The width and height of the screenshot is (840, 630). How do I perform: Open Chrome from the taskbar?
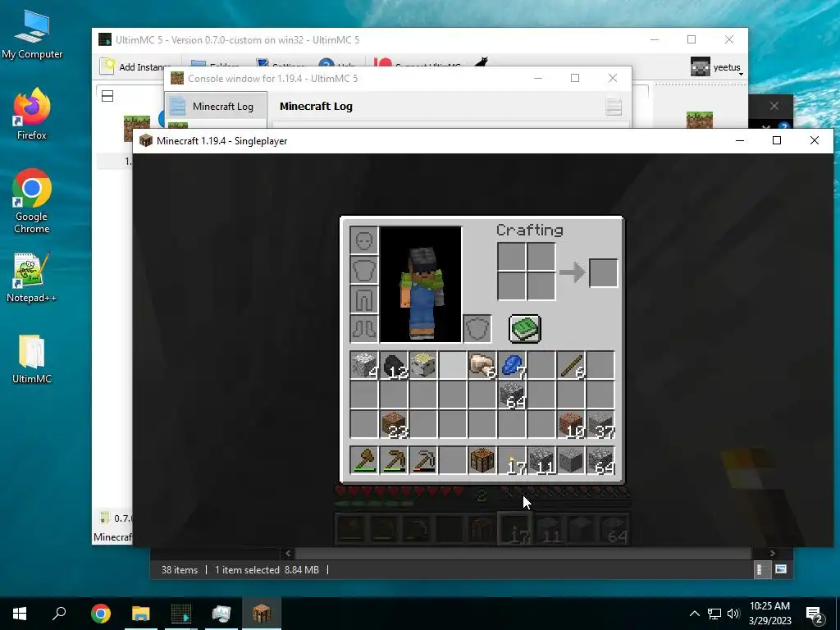100,614
